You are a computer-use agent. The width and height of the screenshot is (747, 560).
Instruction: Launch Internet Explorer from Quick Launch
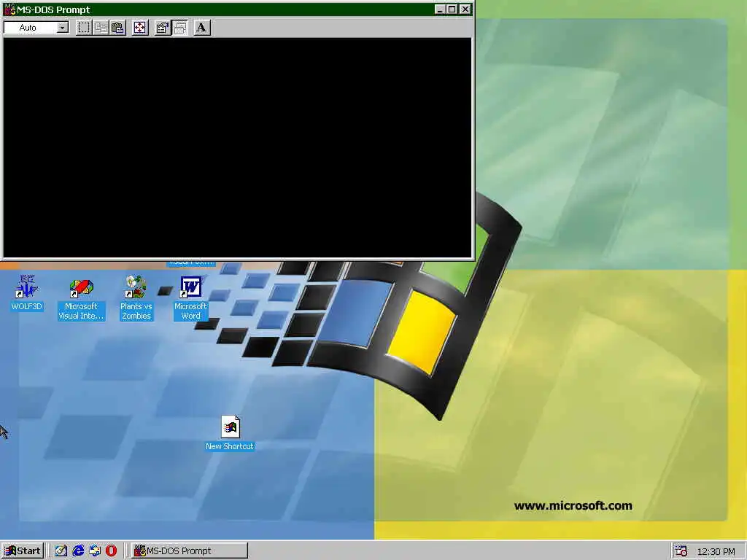pos(77,551)
